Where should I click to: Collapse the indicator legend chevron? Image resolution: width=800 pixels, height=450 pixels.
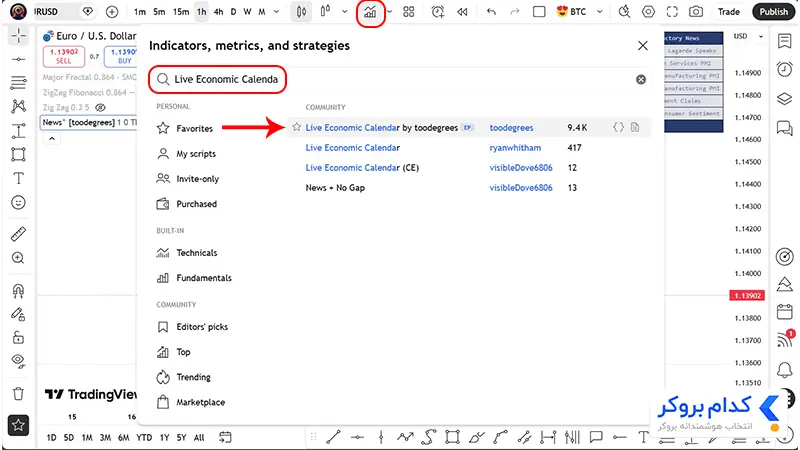tap(52, 139)
